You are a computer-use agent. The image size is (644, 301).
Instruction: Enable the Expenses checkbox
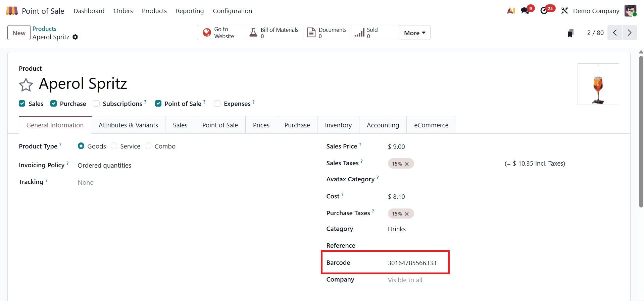[217, 104]
